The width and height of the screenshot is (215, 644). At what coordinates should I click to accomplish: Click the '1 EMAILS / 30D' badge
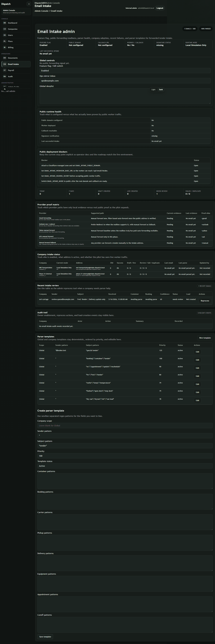tap(190, 29)
